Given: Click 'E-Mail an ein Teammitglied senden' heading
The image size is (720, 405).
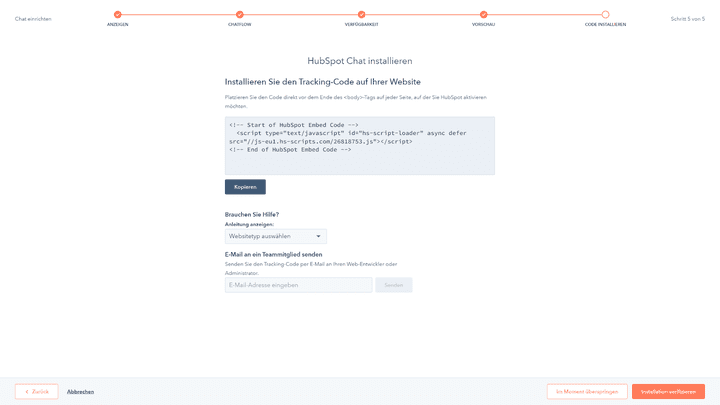Looking at the screenshot, I should (273, 254).
